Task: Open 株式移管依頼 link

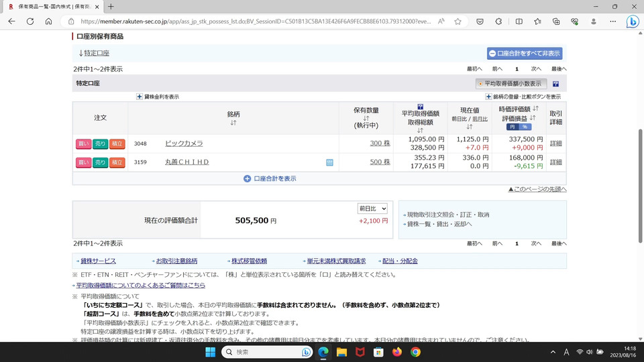Action: 249,261
